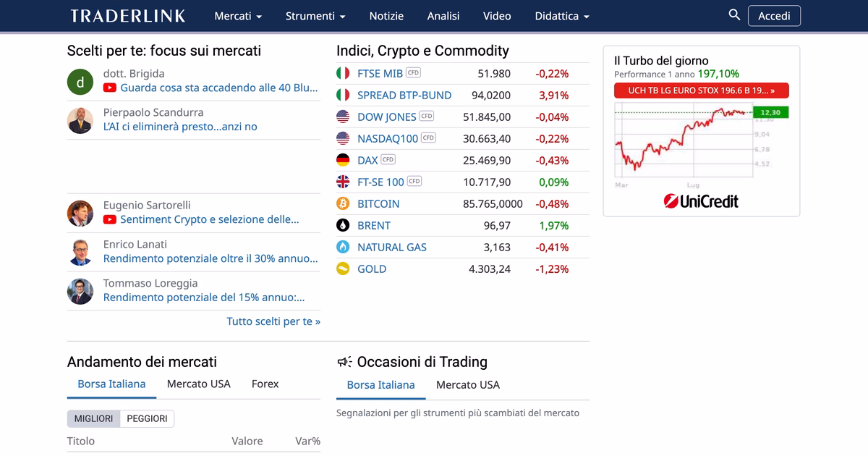The height and width of the screenshot is (456, 868).
Task: Click Pierpaolo Scandurra's avatar photo
Action: 80,121
